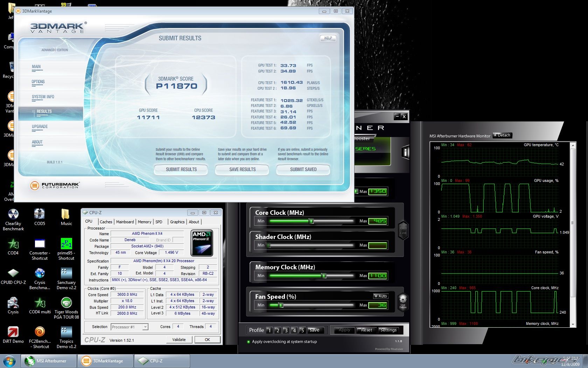Launch Tiger Woods PGA TOUR 08 icon

[x=66, y=308]
